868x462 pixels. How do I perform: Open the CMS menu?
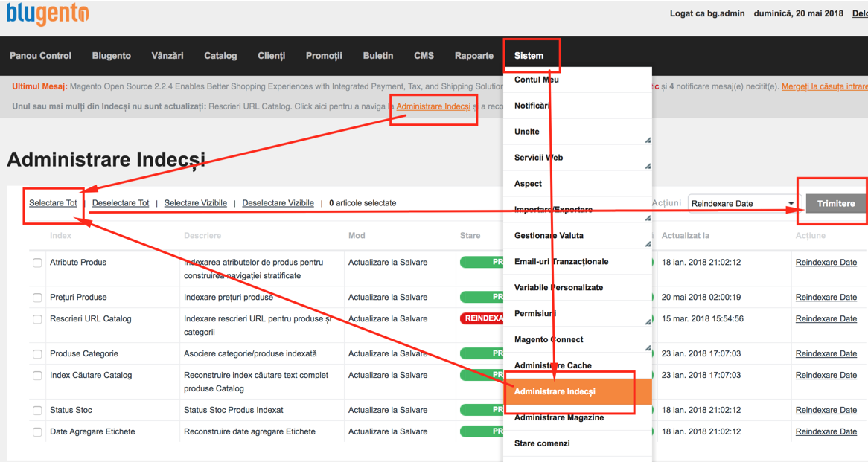pyautogui.click(x=424, y=55)
